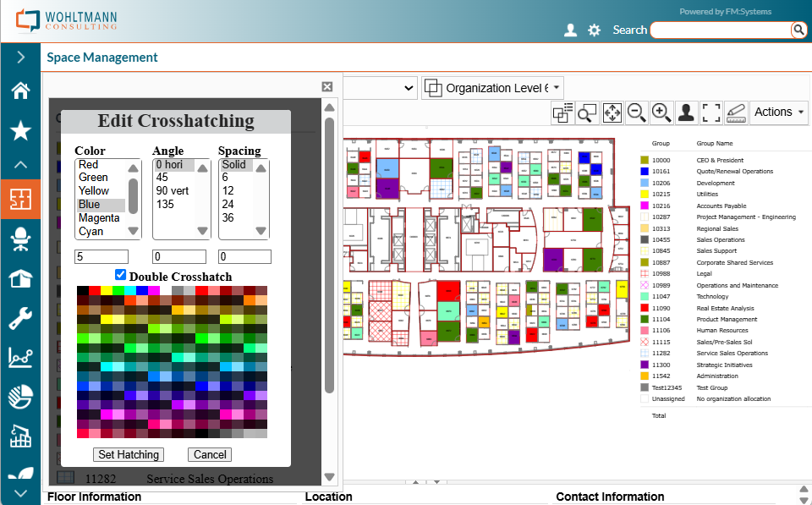Click the fit to screen icon
Viewport: 812px width, 505px height.
point(711,113)
